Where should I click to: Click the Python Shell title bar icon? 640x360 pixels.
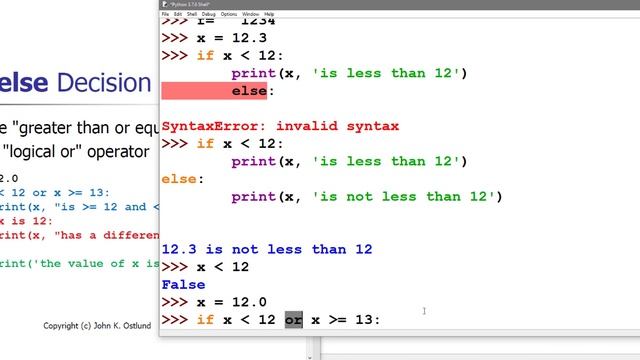165,4
